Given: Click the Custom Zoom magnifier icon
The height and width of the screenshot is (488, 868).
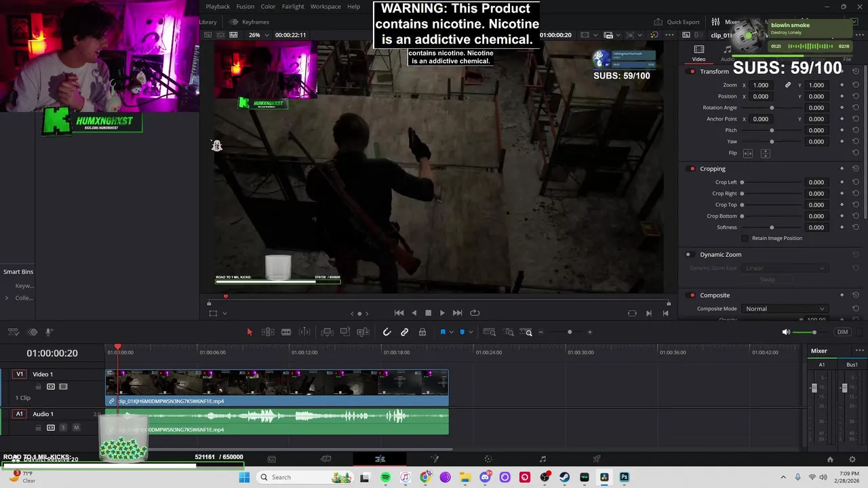Looking at the screenshot, I should 527,332.
